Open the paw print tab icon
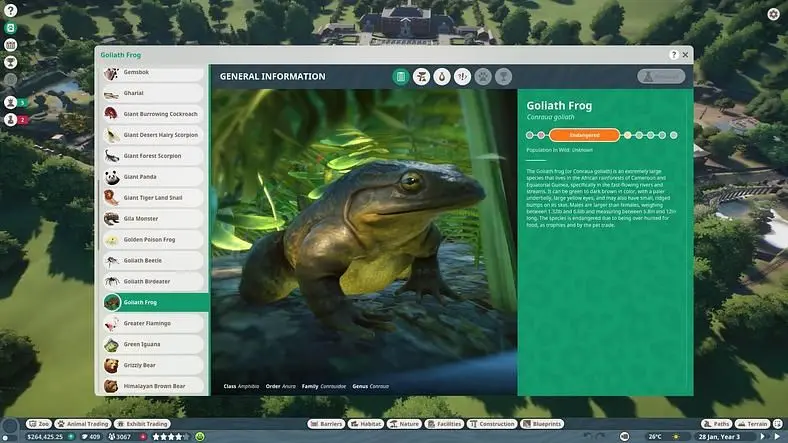This screenshot has width=788, height=443. [x=483, y=77]
